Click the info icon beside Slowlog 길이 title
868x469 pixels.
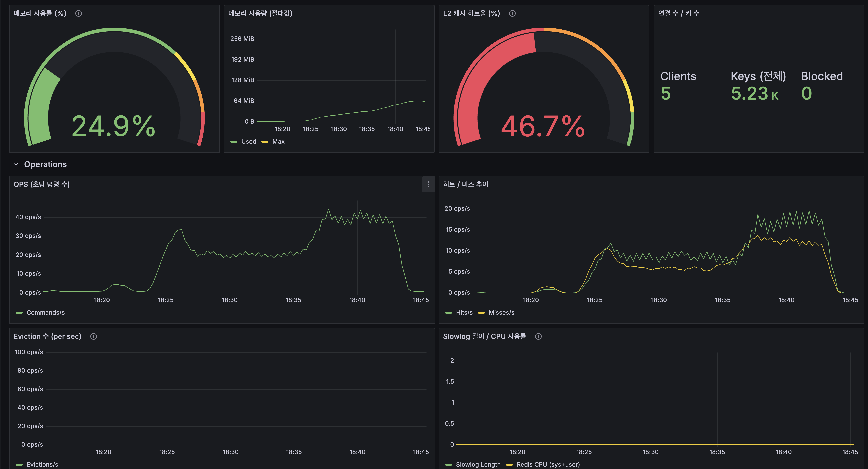coord(538,336)
